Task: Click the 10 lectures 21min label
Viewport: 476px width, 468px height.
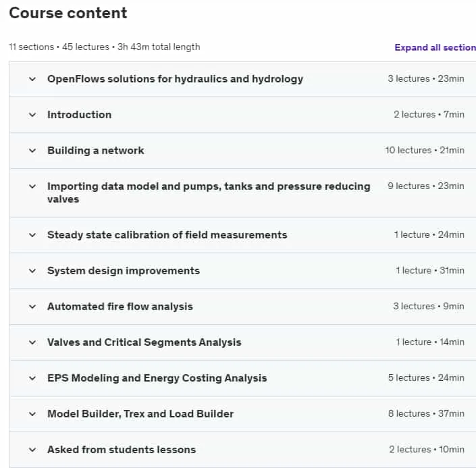Action: pos(425,151)
